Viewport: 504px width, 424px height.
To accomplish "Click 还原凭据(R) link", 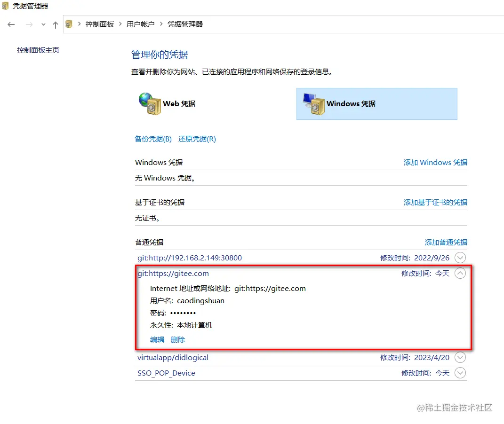I will pyautogui.click(x=197, y=139).
